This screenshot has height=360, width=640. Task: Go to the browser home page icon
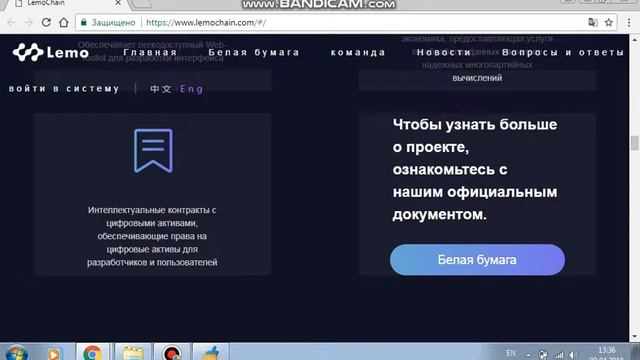64,22
